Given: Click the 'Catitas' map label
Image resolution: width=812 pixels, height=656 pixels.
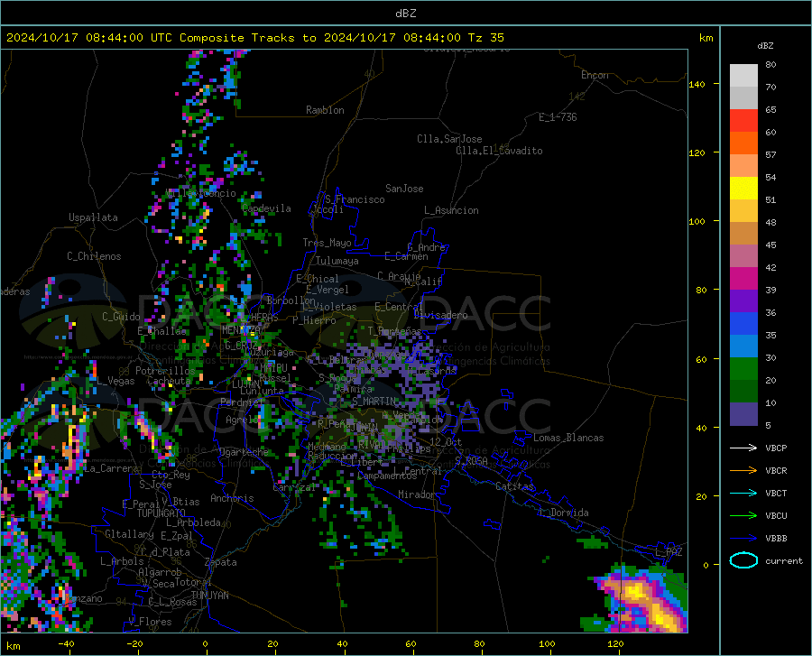Looking at the screenshot, I should pos(514,486).
